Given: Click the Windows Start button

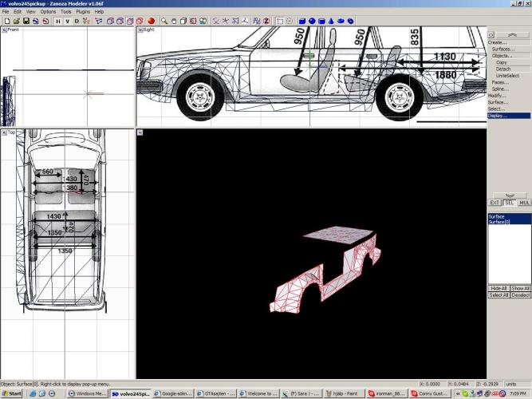Looking at the screenshot, I should pos(11,393).
